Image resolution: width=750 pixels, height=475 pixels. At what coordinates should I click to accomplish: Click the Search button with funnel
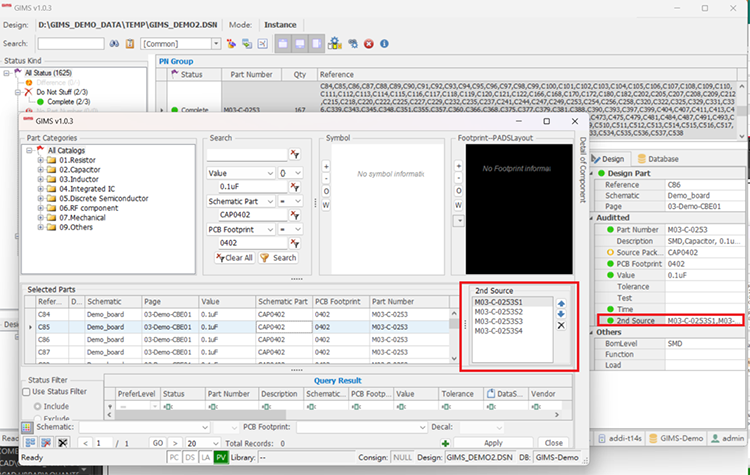coord(278,258)
